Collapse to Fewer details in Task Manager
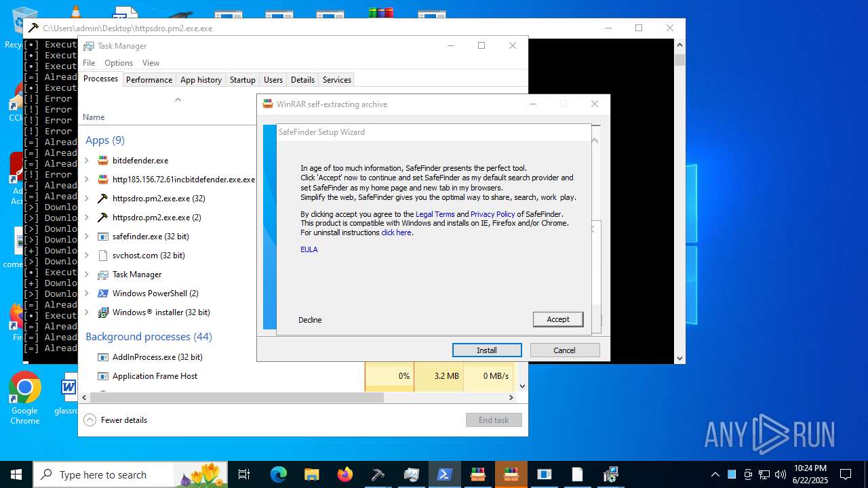 116,420
